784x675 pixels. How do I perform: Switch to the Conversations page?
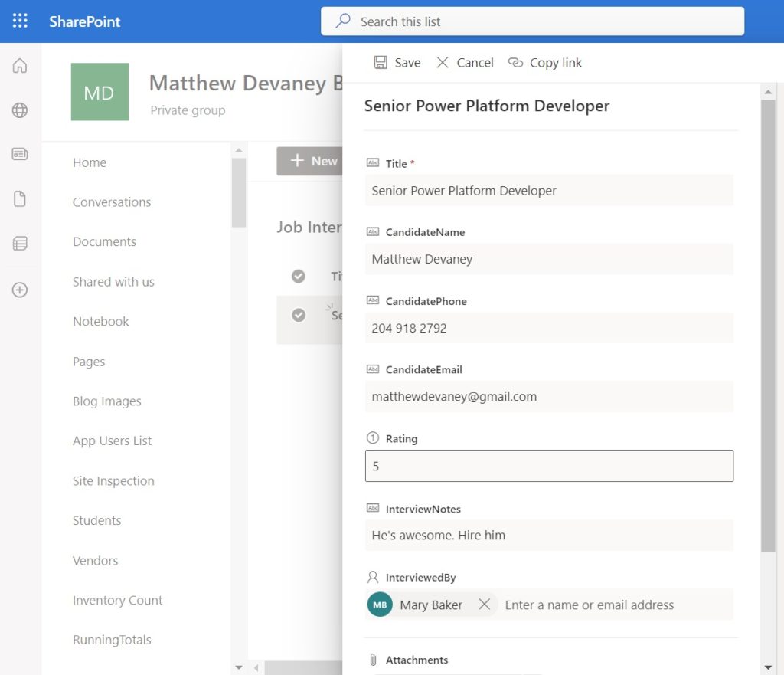point(112,202)
